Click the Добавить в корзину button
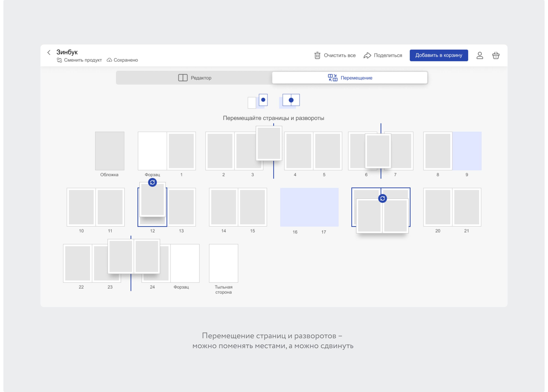 (x=439, y=55)
